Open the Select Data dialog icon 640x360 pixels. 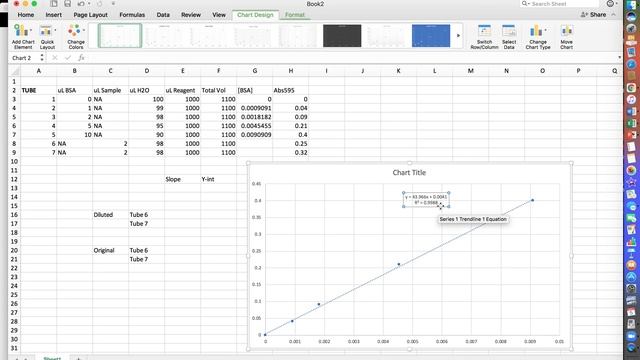(509, 31)
